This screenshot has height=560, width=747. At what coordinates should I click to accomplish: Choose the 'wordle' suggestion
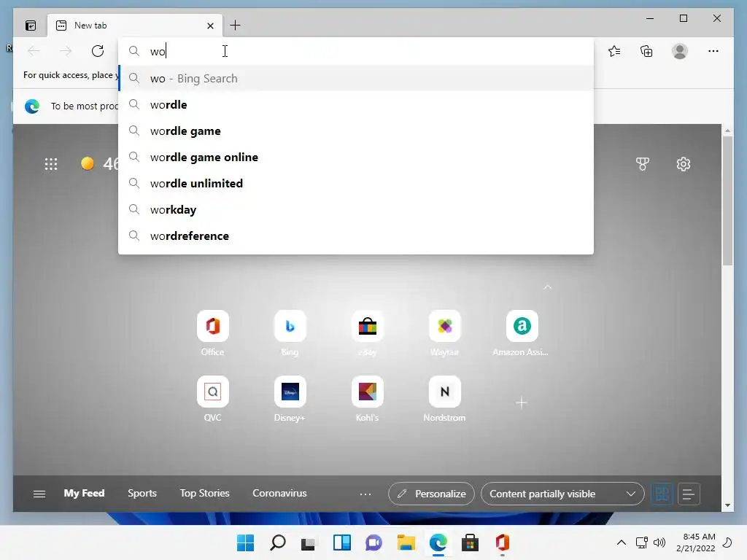point(356,105)
